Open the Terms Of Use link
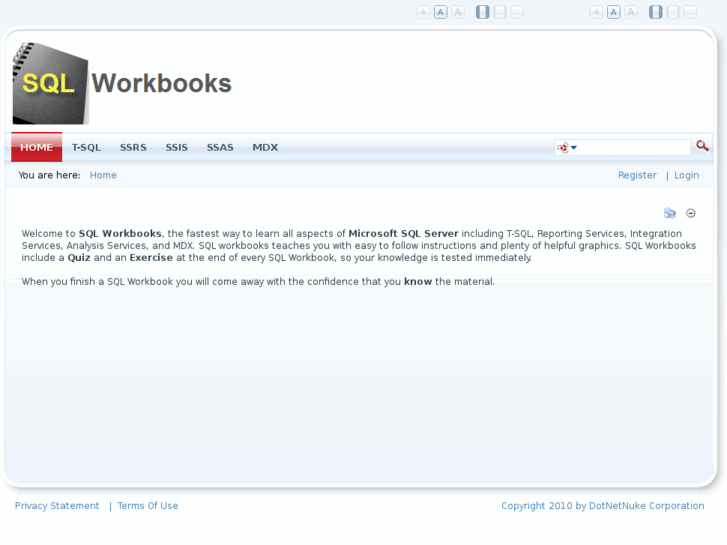 (147, 506)
